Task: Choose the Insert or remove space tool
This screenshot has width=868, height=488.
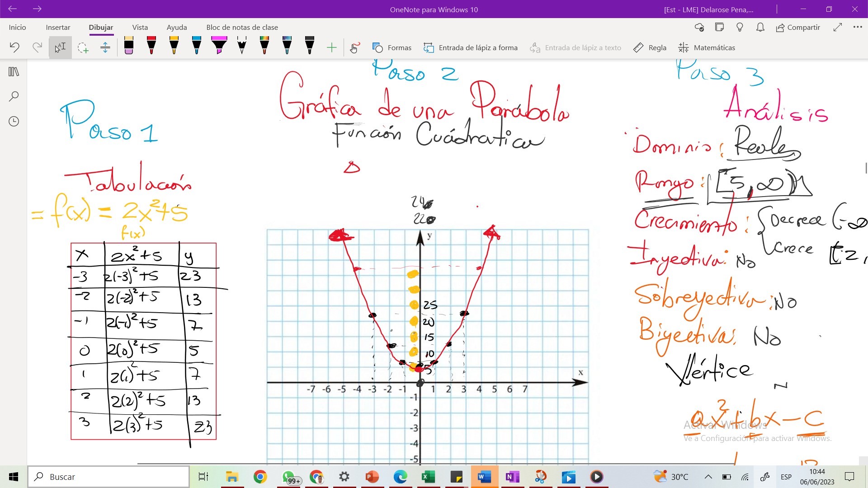Action: (105, 47)
